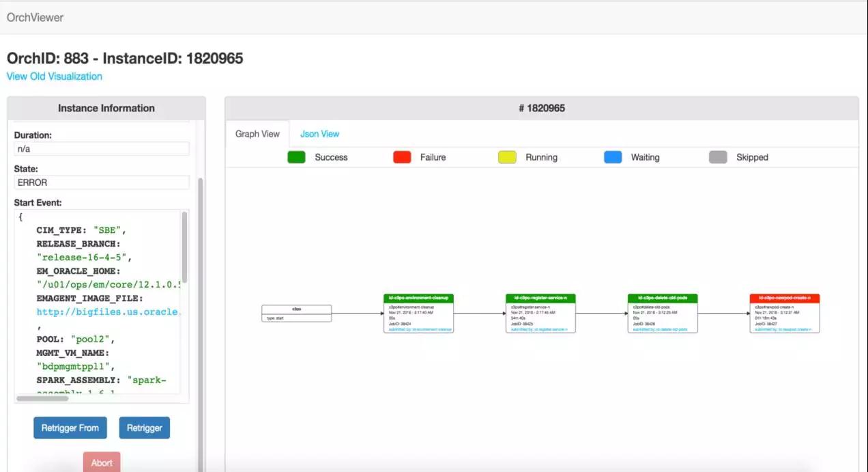
Task: Click the "pool2" value
Action: pyautogui.click(x=91, y=339)
